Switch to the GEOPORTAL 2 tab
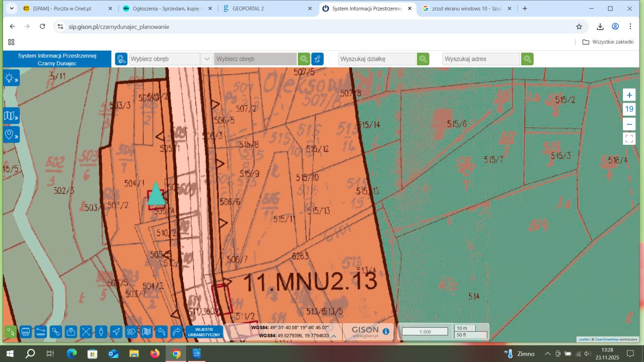644x362 pixels. click(268, 9)
